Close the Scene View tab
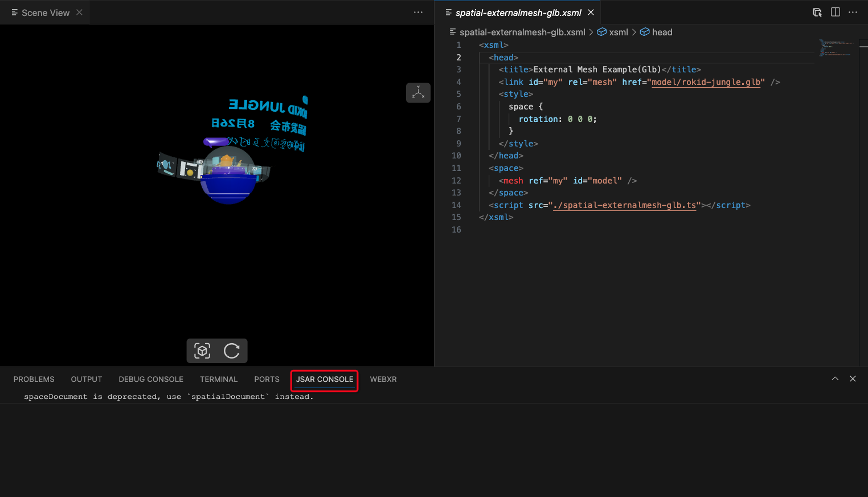868x497 pixels. [x=80, y=13]
